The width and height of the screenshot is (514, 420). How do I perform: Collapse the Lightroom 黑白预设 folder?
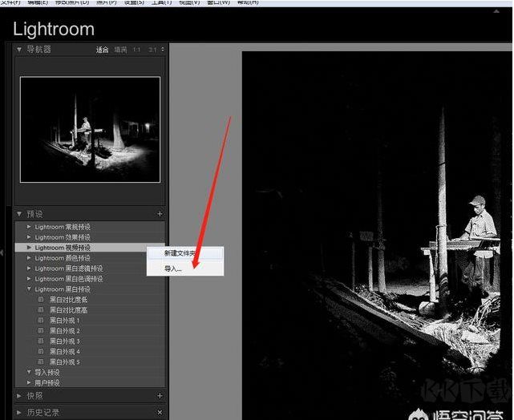click(x=29, y=289)
